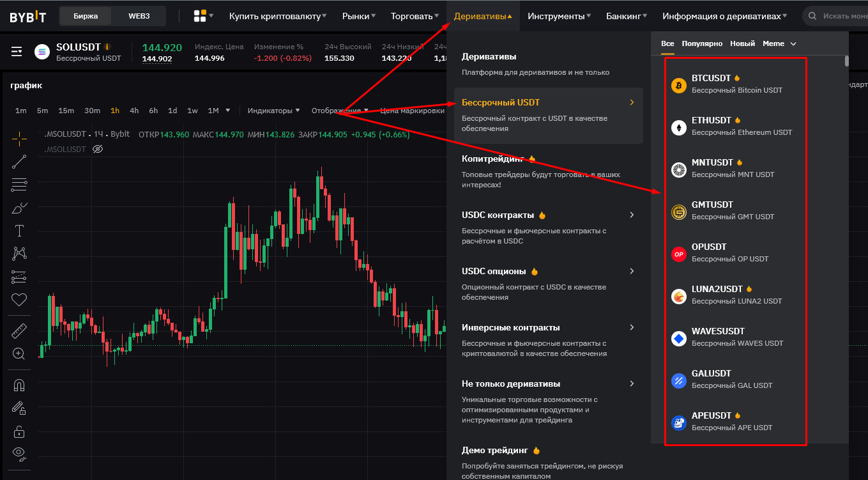Collapse the Деривативы menu

(x=483, y=16)
